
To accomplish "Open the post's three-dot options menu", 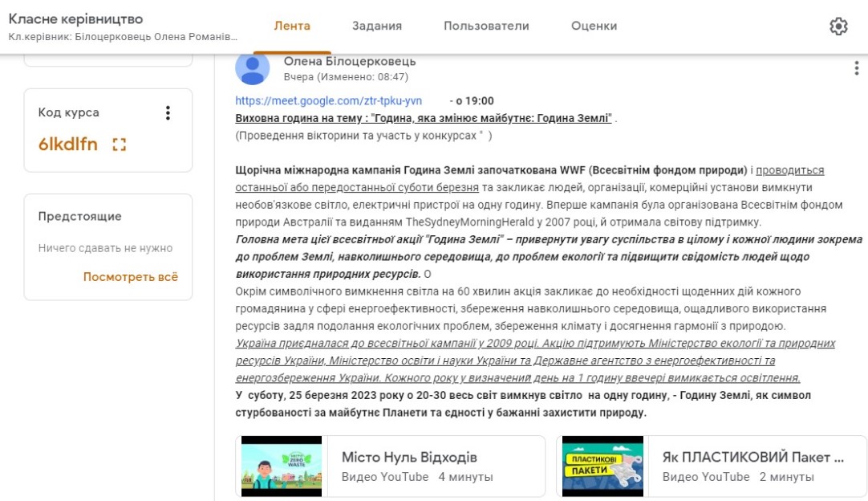I will (x=856, y=69).
